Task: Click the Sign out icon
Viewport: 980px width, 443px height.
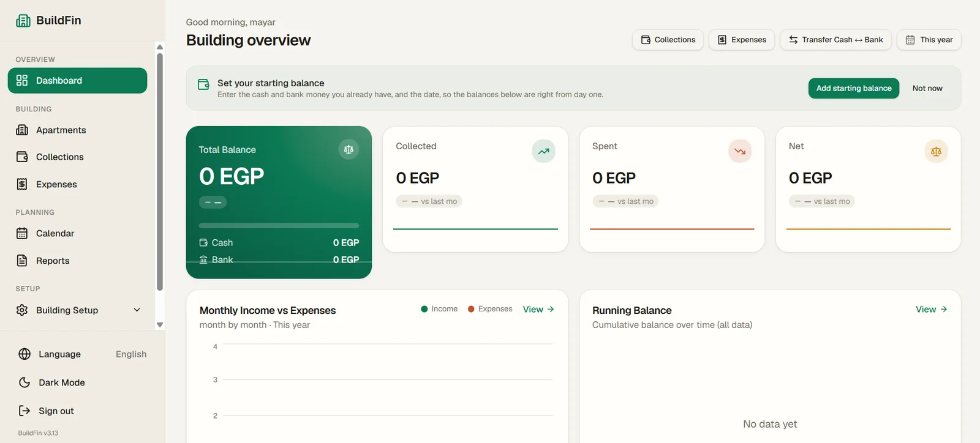Action: tap(24, 411)
